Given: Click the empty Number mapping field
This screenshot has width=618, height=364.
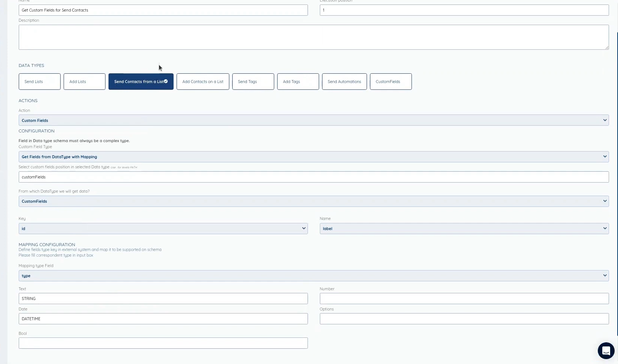Looking at the screenshot, I should pos(464,299).
